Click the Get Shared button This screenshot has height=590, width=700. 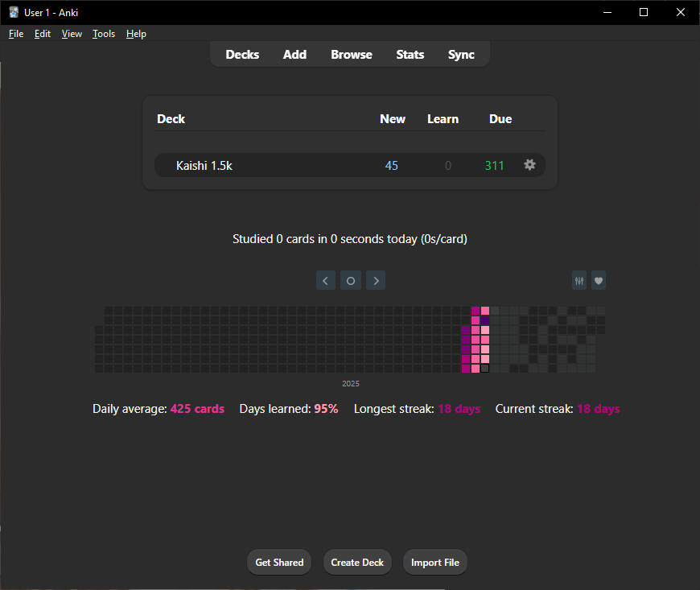[x=279, y=563]
